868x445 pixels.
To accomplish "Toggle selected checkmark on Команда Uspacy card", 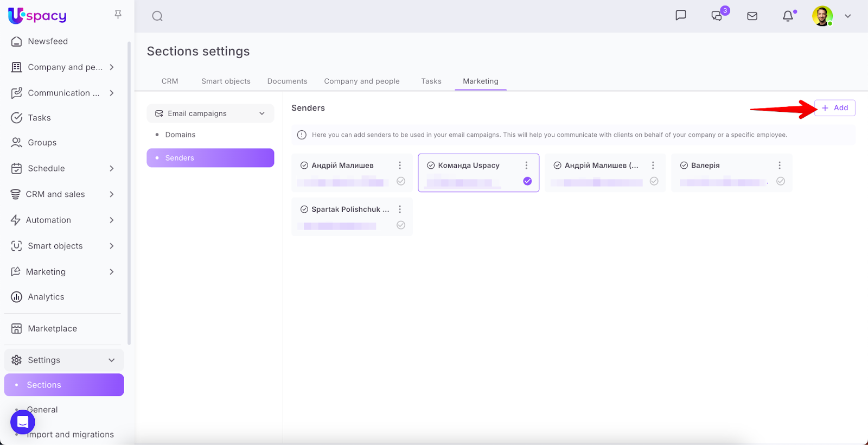I will tap(527, 181).
